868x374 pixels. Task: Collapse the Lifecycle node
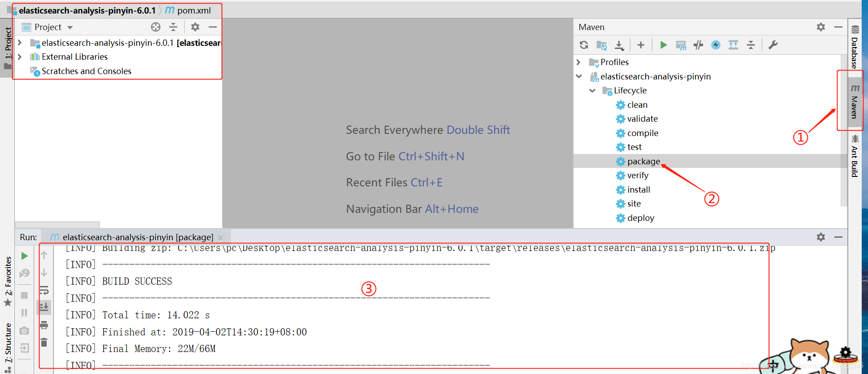592,90
